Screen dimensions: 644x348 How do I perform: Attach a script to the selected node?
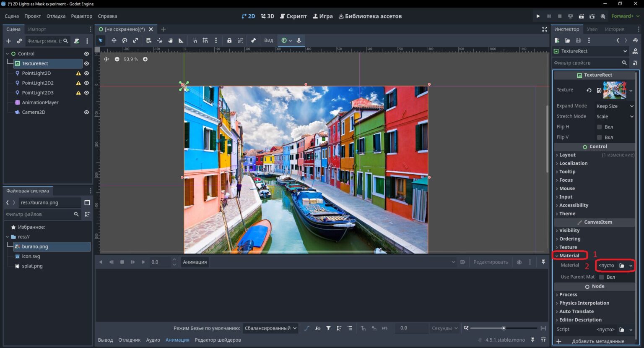[77, 41]
